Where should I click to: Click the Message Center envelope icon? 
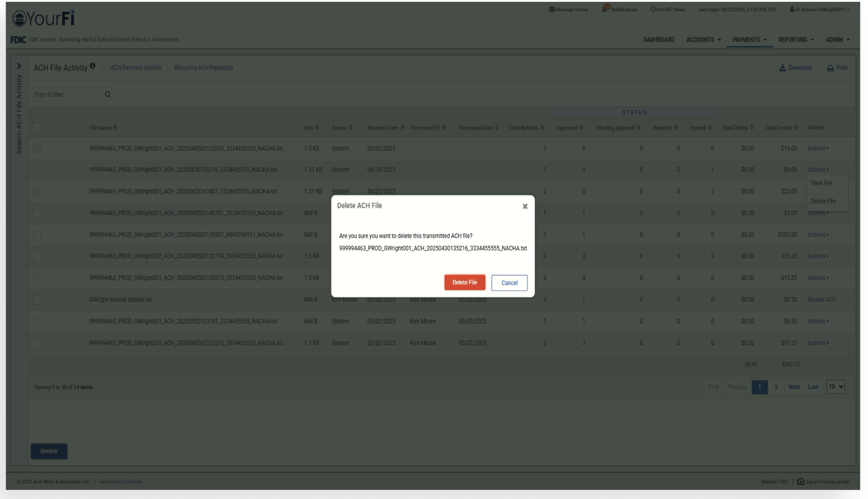tap(551, 9)
